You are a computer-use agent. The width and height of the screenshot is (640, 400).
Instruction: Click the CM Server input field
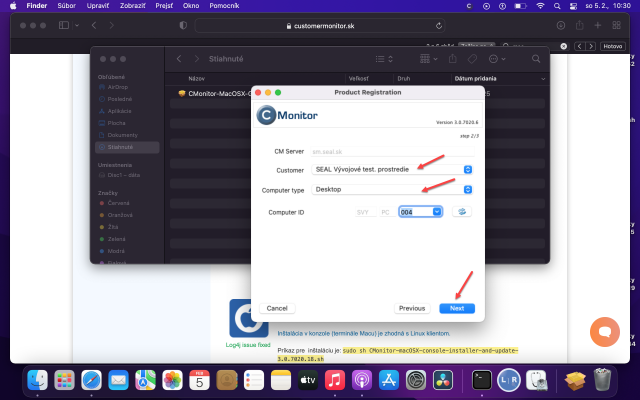(392, 151)
